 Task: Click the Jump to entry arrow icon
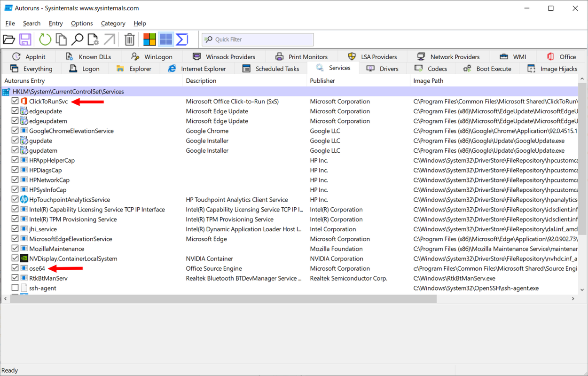click(109, 39)
